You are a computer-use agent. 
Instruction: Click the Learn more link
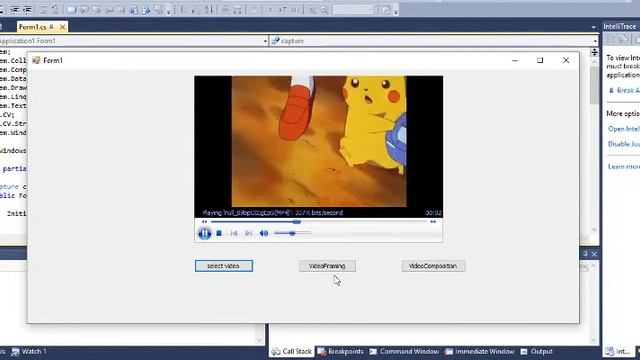[x=624, y=167]
